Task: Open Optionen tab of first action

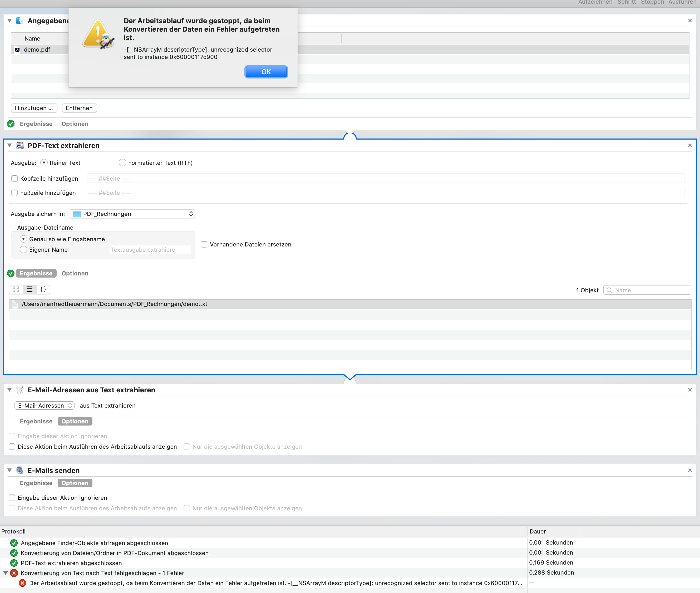Action: click(75, 124)
